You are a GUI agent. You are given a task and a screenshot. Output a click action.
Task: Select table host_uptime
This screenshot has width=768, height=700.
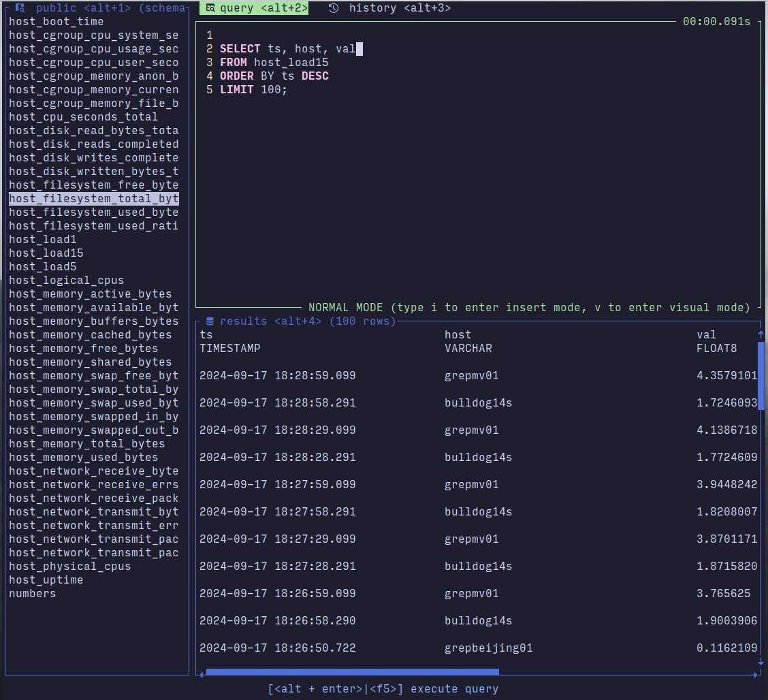point(46,580)
